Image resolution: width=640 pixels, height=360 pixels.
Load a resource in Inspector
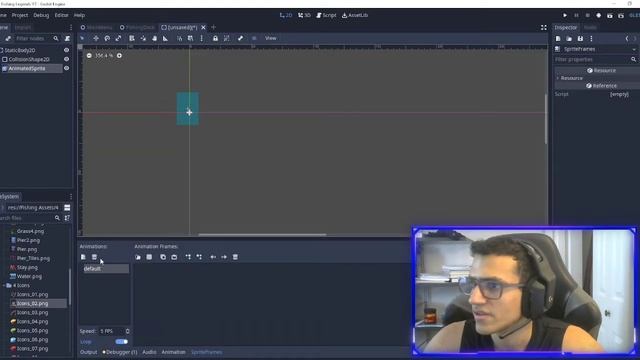569,38
